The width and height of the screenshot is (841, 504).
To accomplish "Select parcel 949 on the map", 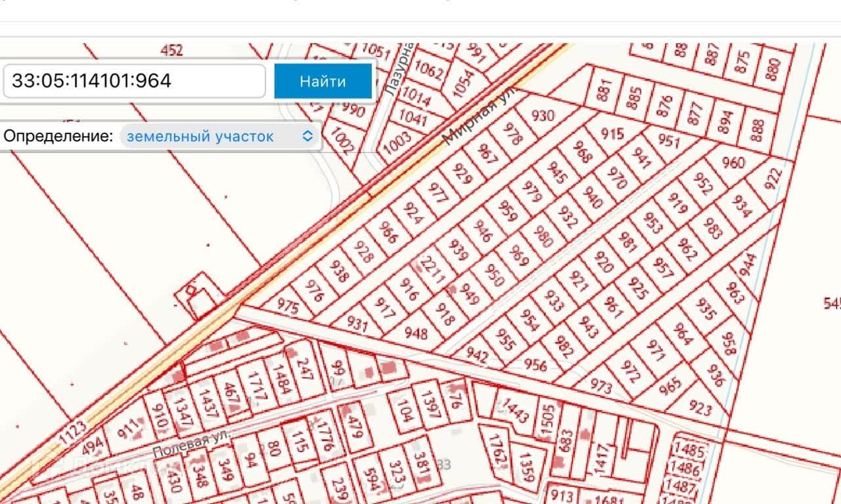I will [468, 294].
